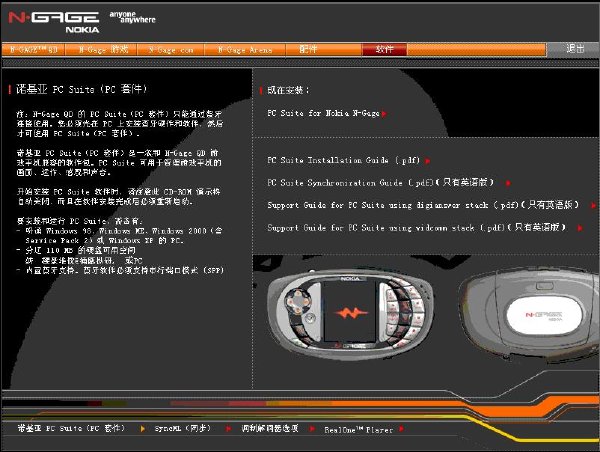Open RealOne™ Player bottom link
600x452 pixels.
coord(359,429)
